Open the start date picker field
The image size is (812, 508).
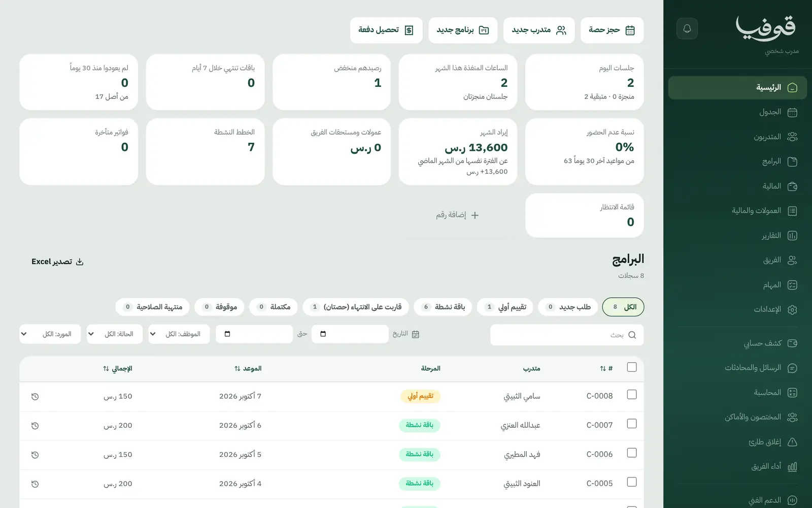[x=350, y=334]
